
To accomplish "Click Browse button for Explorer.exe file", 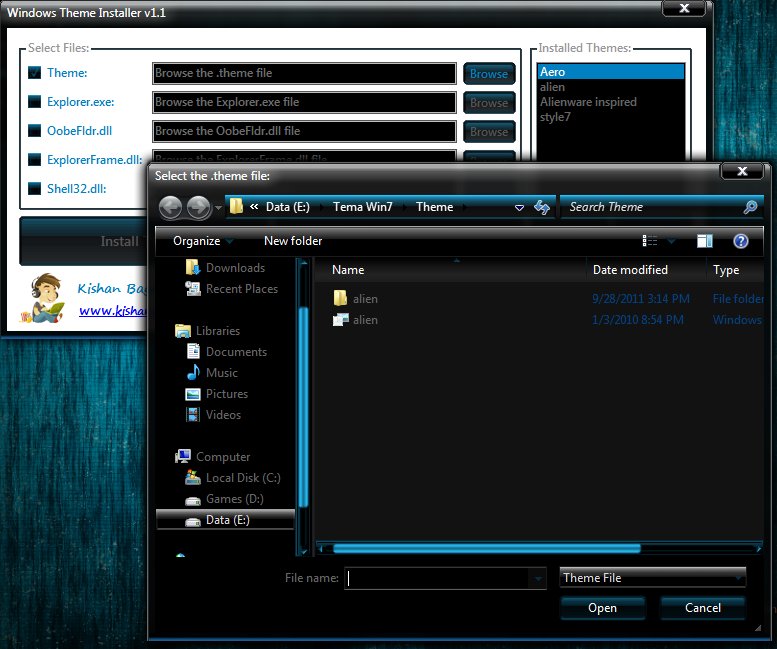I will 489,103.
